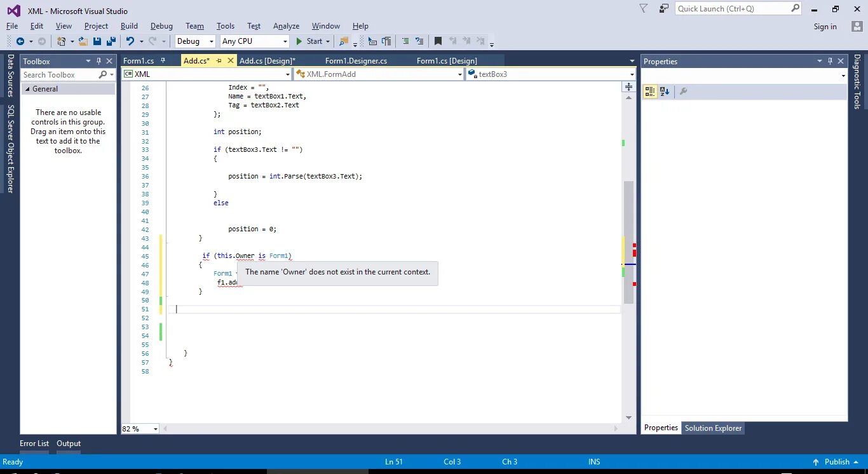Open the Start button dropdown arrow
The width and height of the screenshot is (868, 474).
(328, 41)
